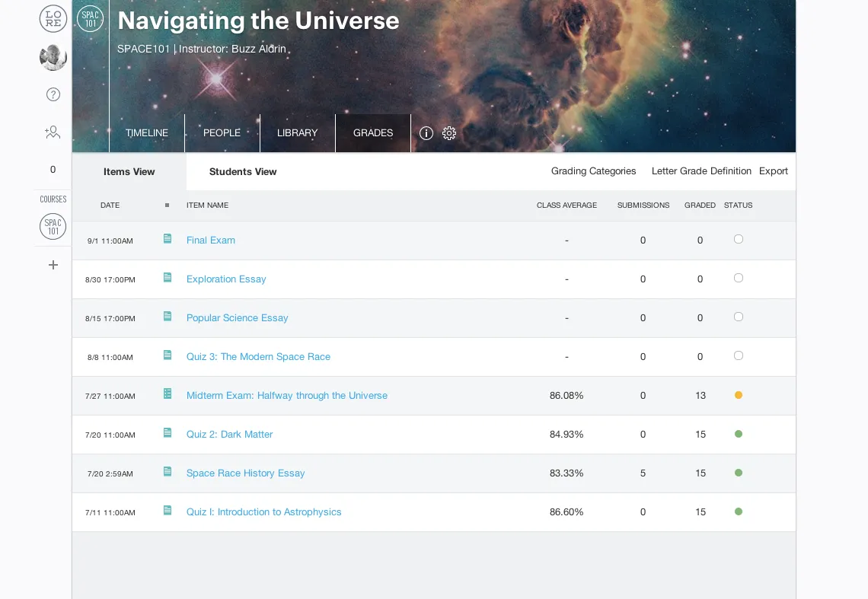Open Letter Grade Definition
The image size is (868, 599).
(x=701, y=171)
